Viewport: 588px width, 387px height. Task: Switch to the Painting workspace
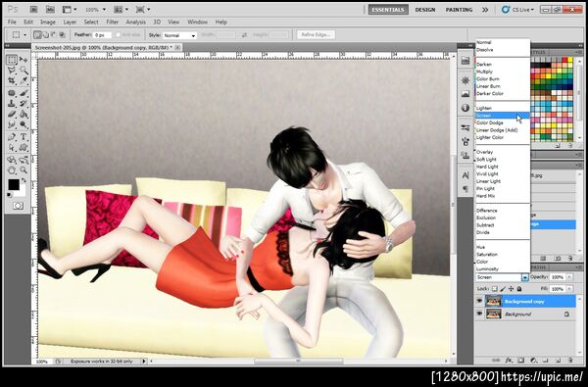pos(459,10)
